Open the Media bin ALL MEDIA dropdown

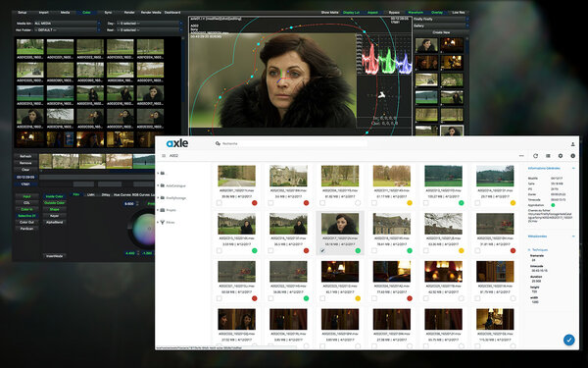click(x=67, y=24)
